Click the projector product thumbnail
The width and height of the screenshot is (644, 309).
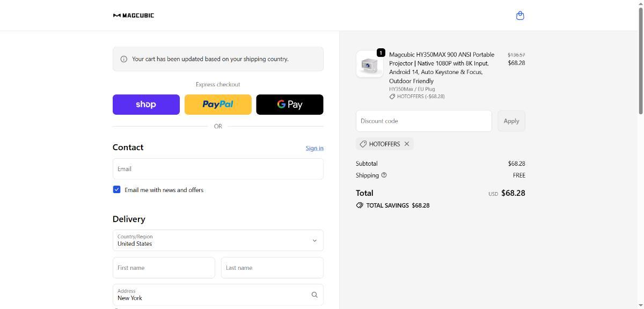pos(369,65)
